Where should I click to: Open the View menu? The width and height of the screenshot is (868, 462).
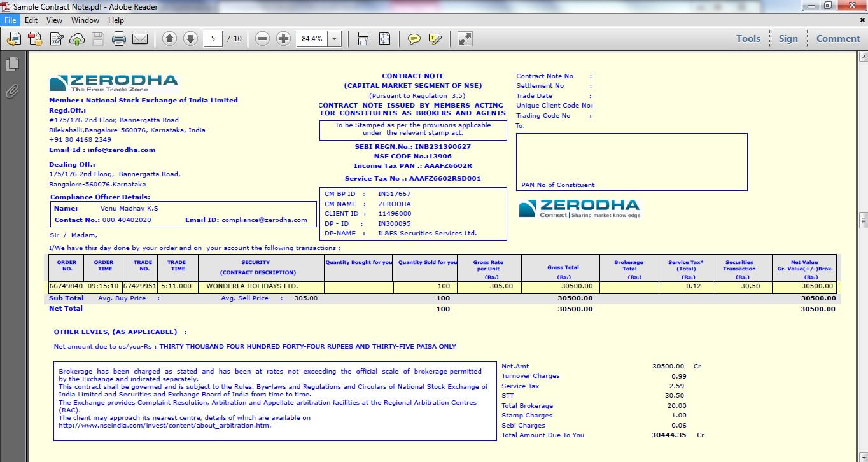click(54, 20)
